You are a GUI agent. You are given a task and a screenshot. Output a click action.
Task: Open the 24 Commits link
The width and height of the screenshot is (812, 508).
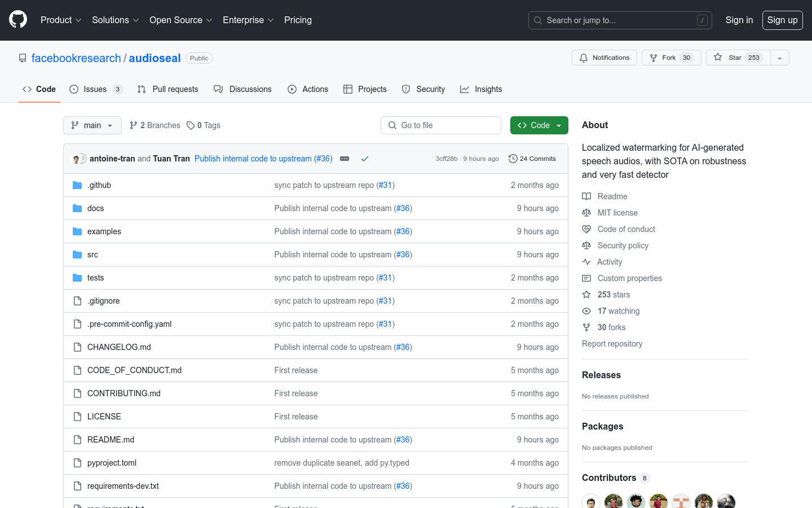532,159
